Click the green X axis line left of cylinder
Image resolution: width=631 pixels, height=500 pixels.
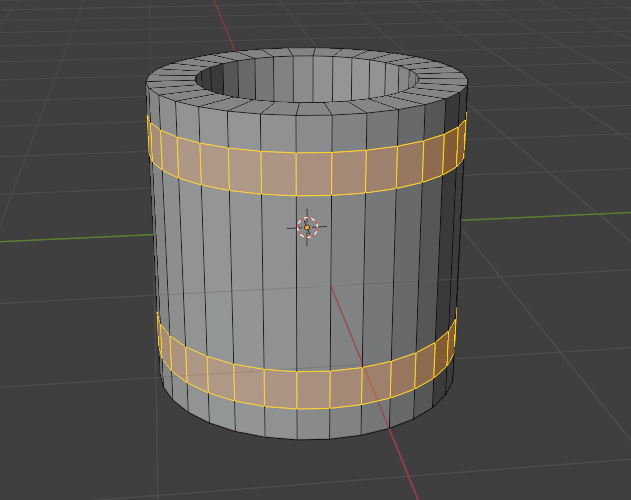tap(70, 238)
